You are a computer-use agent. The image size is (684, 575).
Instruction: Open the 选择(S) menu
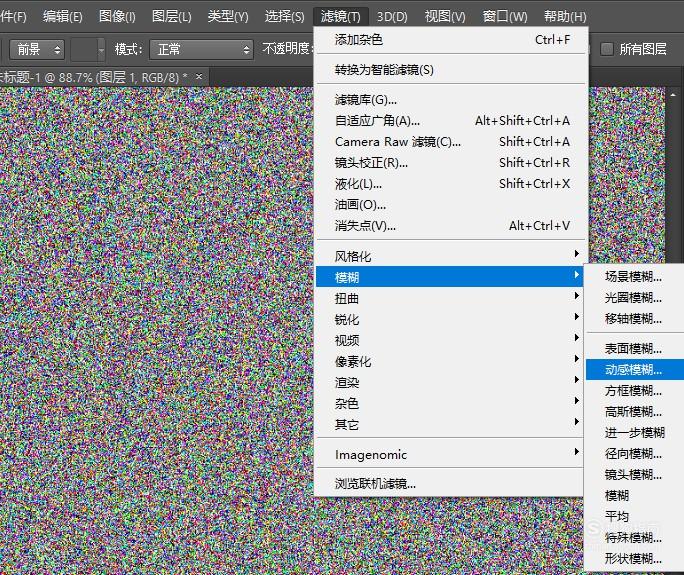pyautogui.click(x=284, y=17)
